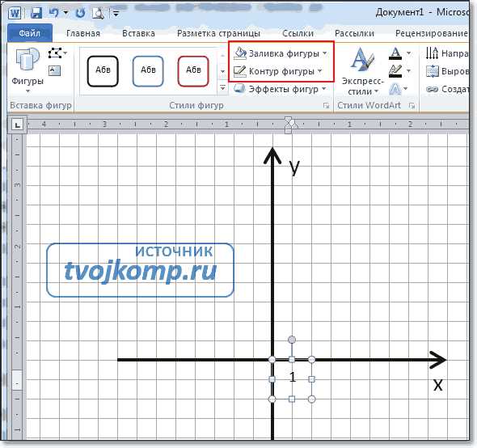Click the text outline pen icon
Viewport: 477px width, 448px height.
click(x=395, y=71)
